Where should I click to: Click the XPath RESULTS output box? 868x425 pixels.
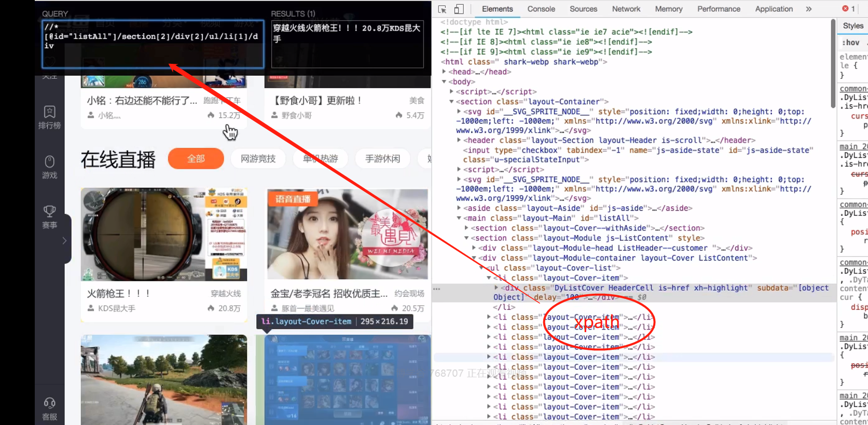point(347,44)
